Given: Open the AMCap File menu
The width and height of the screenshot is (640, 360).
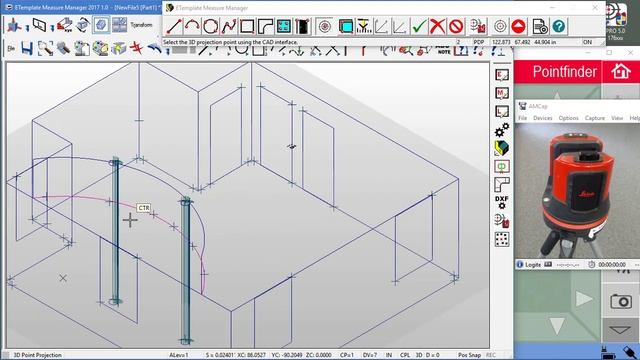Looking at the screenshot, I should pyautogui.click(x=522, y=118).
